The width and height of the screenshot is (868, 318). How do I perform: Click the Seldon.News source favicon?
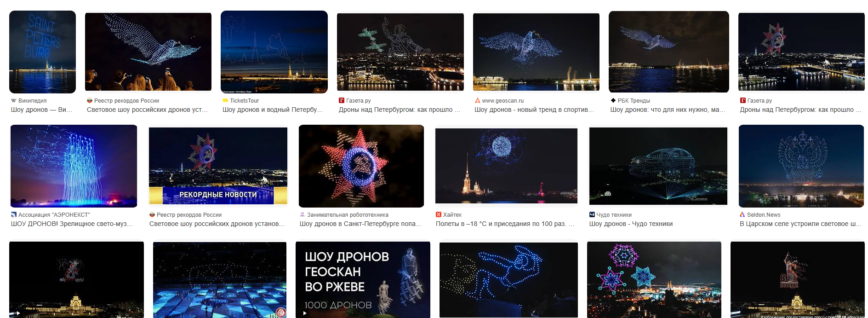pyautogui.click(x=742, y=215)
